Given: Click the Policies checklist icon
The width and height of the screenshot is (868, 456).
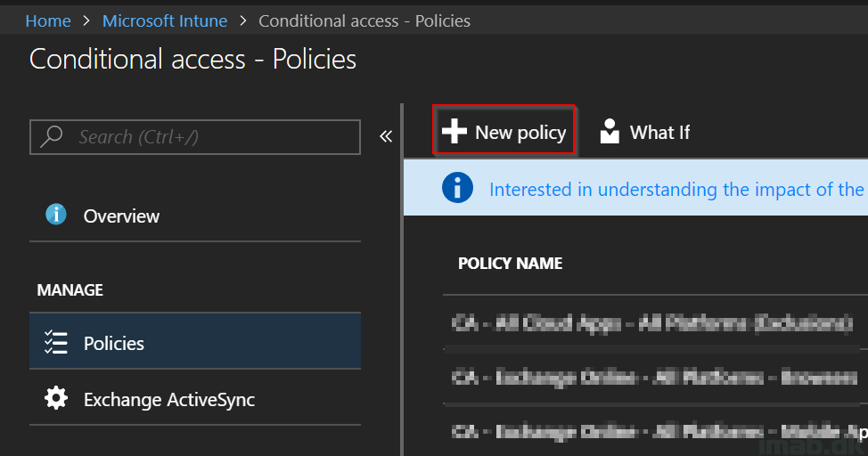Looking at the screenshot, I should pyautogui.click(x=56, y=342).
